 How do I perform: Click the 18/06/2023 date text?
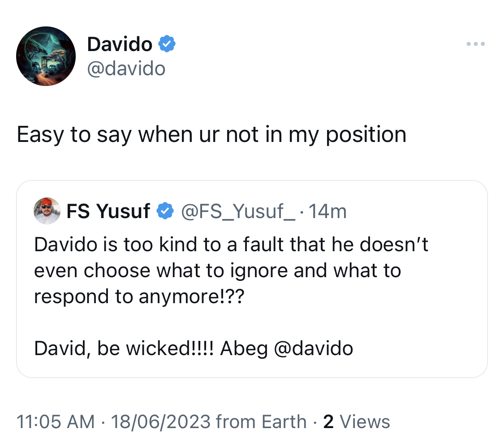click(161, 421)
